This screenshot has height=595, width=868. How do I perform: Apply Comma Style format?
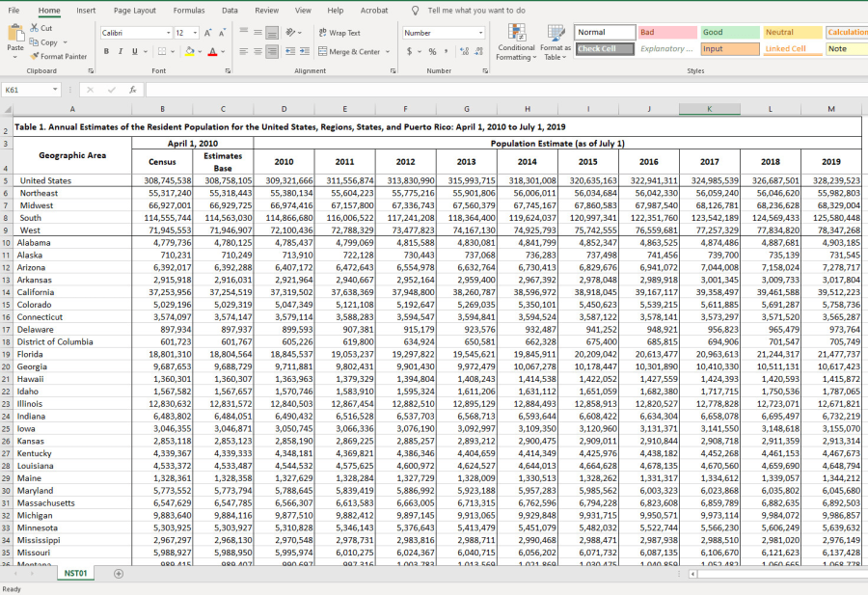coord(447,51)
